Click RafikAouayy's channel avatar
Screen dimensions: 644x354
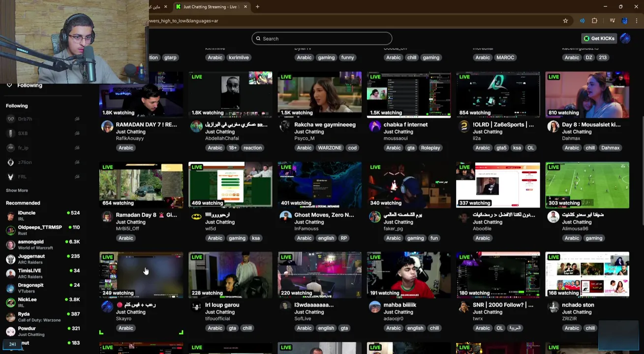[x=107, y=126]
